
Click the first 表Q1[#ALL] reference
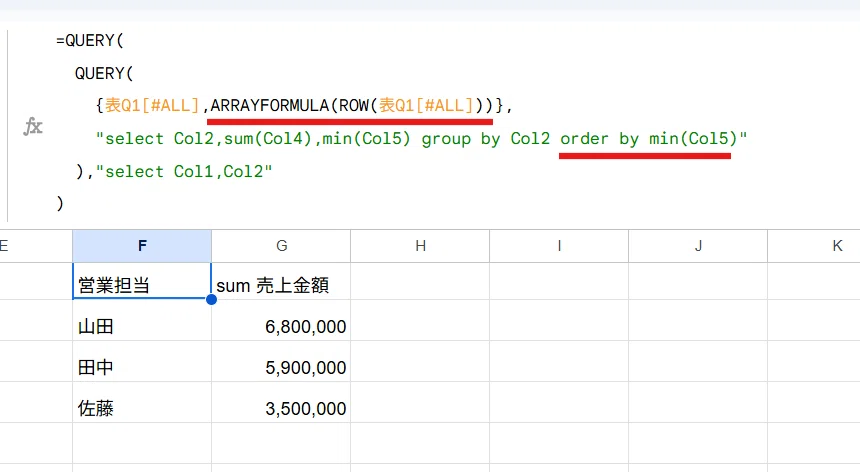point(152,105)
